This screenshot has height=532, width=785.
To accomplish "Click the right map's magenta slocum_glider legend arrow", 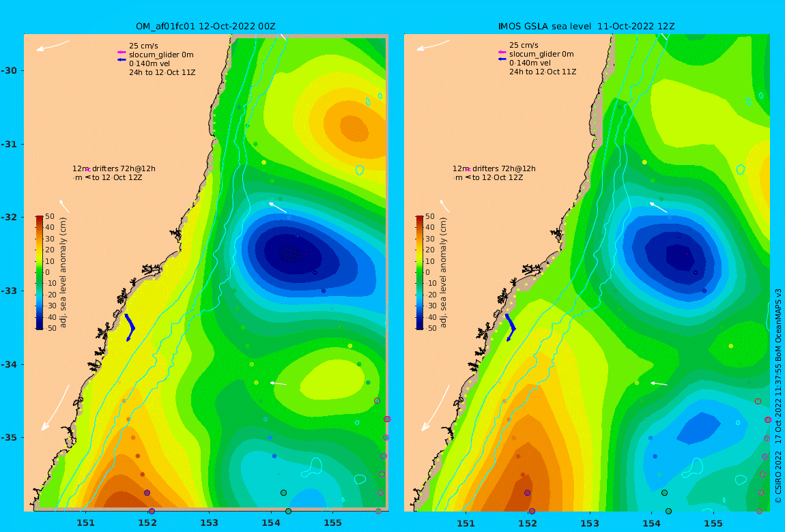I will (x=502, y=52).
